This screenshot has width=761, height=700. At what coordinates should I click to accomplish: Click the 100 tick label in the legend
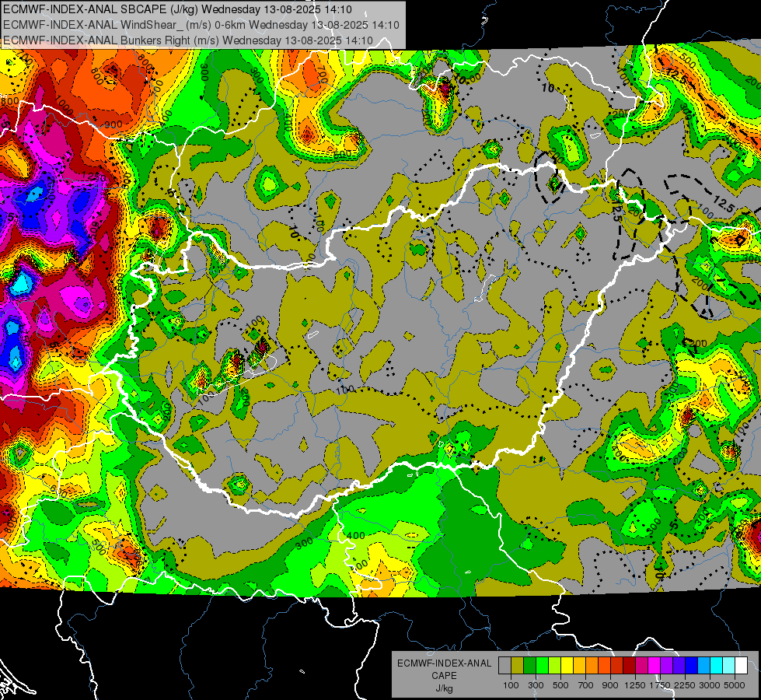tap(511, 685)
